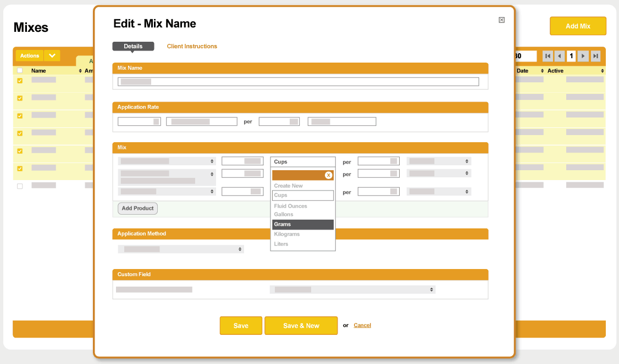Click the Active column header

[x=555, y=71]
